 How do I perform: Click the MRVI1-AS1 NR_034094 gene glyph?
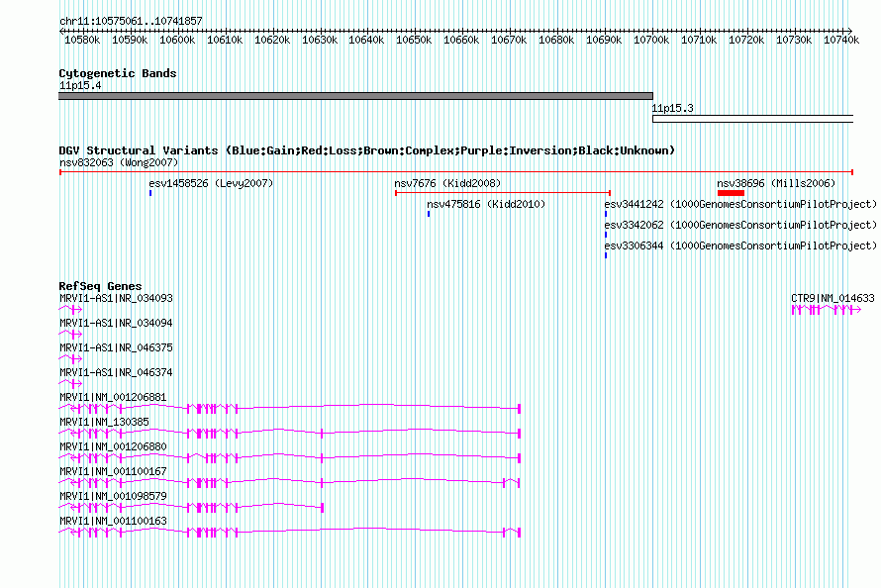click(x=71, y=335)
